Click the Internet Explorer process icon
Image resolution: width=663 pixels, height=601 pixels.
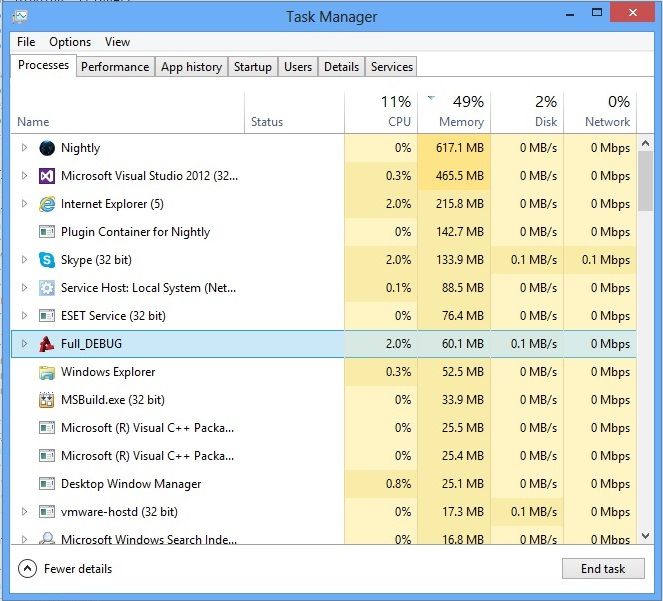click(x=46, y=204)
